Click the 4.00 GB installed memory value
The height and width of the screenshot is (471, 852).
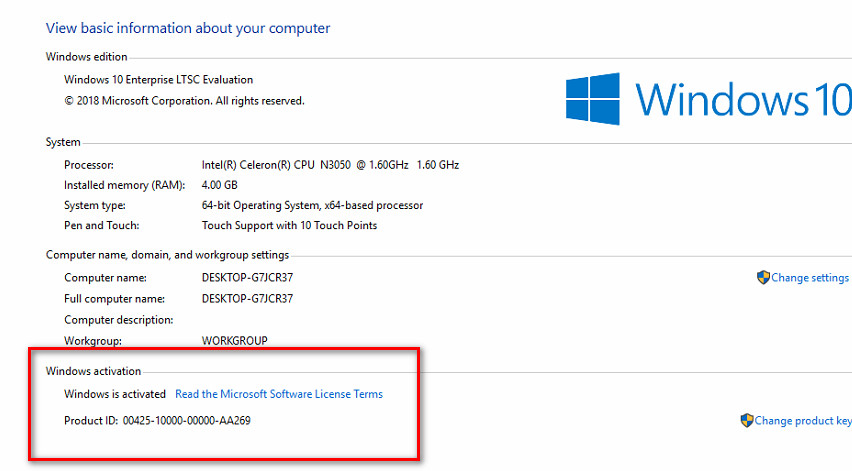coord(220,185)
